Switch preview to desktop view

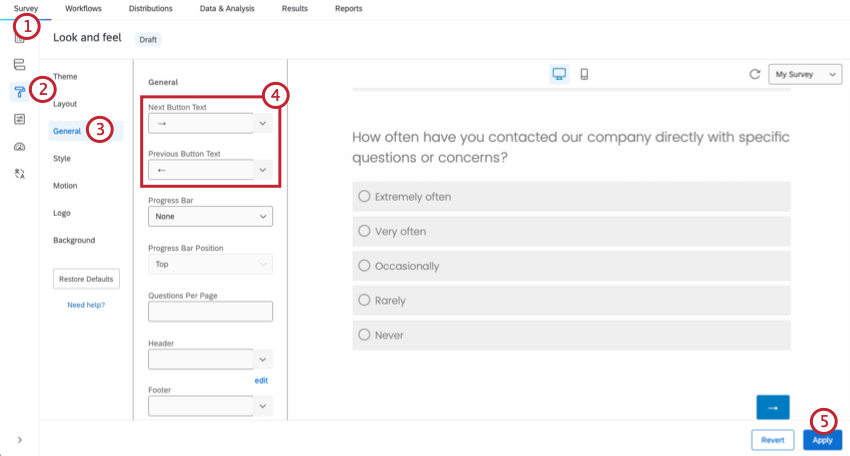click(559, 74)
